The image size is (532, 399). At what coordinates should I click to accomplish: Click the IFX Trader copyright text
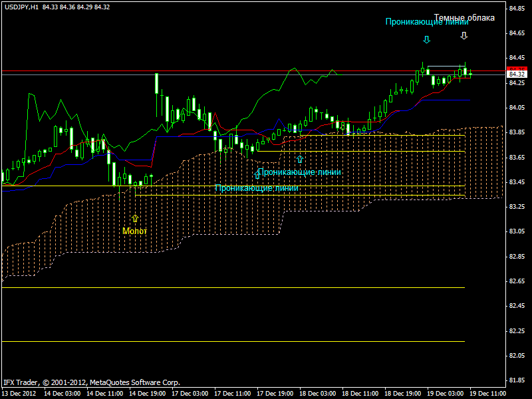(x=92, y=382)
